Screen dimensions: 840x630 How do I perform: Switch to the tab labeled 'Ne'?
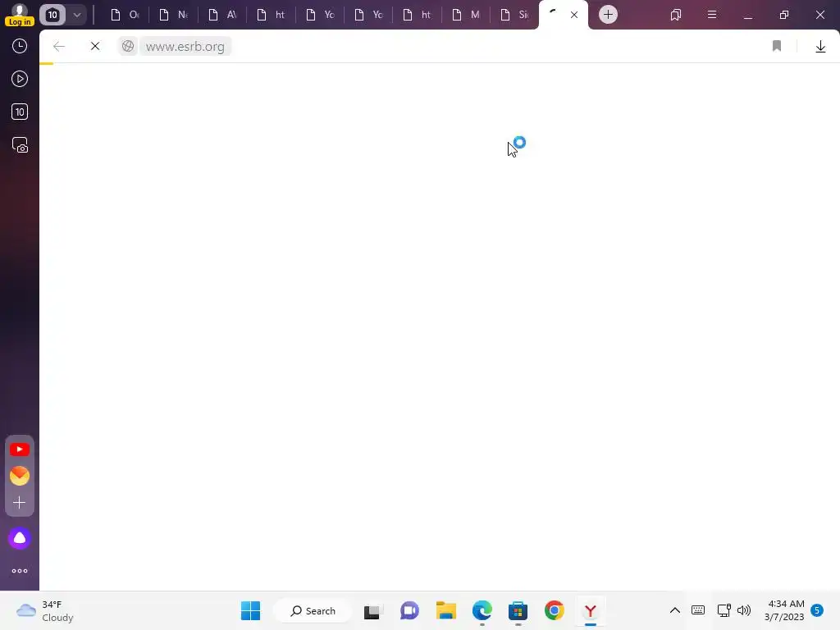coord(174,15)
